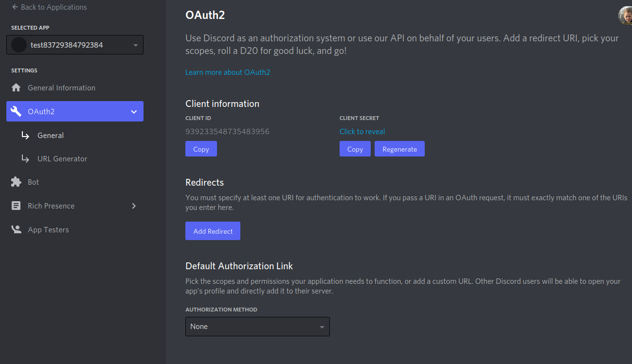Screen dimensions: 632x364
Task: Click the puzzle piece icon next to Bot
Action: tap(16, 182)
